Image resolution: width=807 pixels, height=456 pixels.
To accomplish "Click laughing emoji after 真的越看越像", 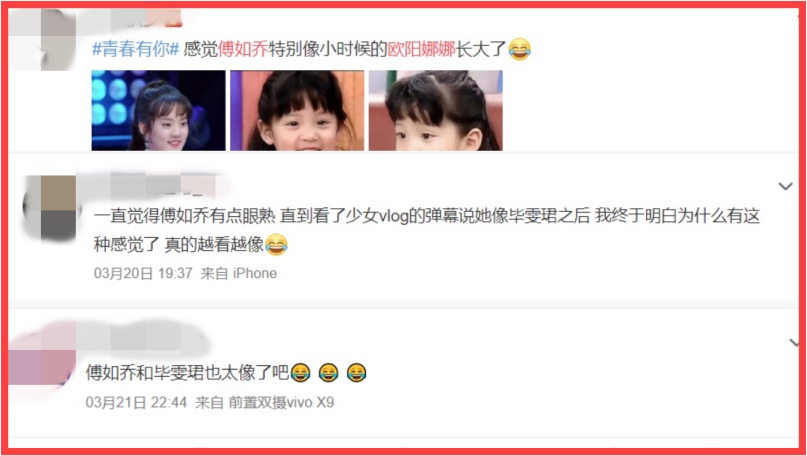I will point(276,244).
